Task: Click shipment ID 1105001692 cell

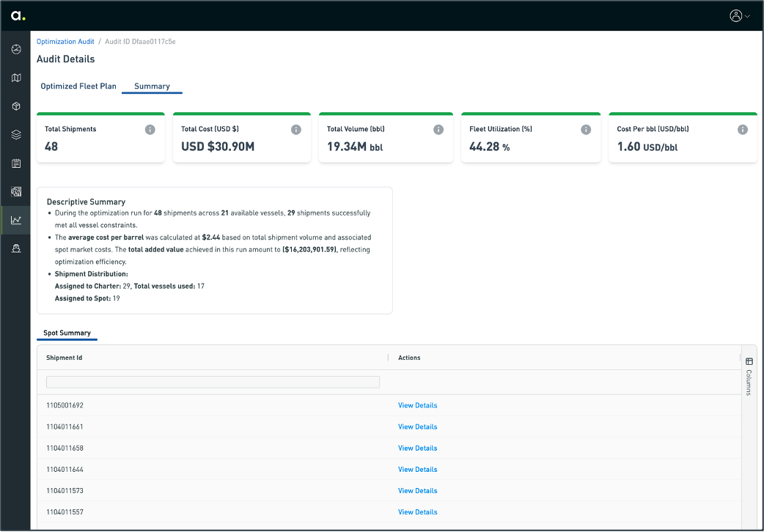Action: tap(65, 405)
